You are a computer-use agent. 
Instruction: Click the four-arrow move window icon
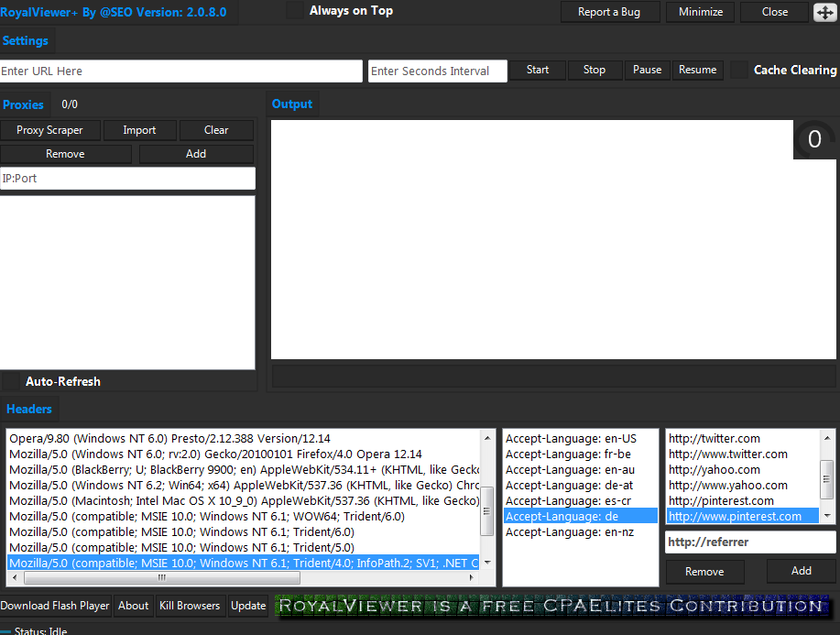coord(824,12)
